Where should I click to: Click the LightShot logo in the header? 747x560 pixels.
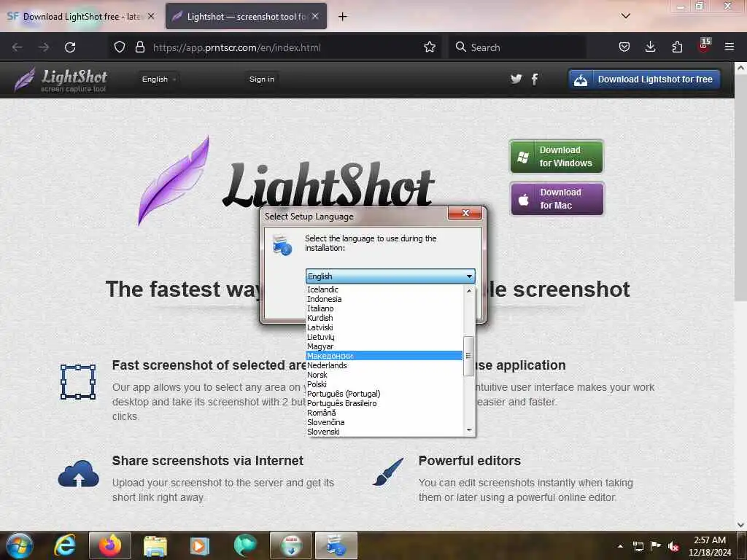[x=61, y=79]
